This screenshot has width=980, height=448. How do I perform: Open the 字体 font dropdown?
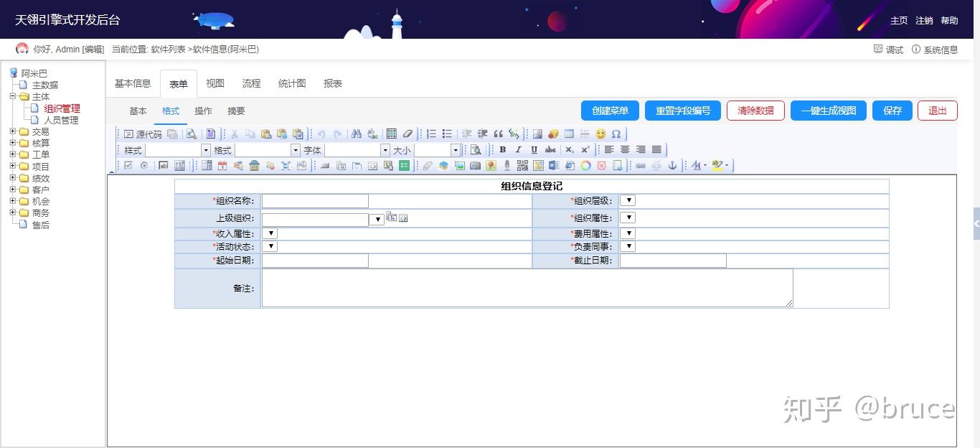[x=357, y=150]
